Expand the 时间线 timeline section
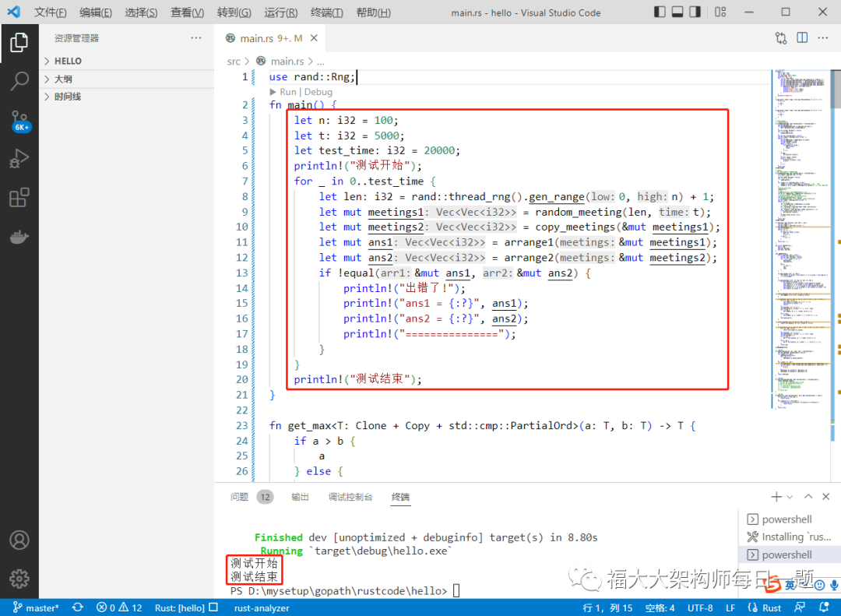The height and width of the screenshot is (616, 841). click(x=127, y=97)
